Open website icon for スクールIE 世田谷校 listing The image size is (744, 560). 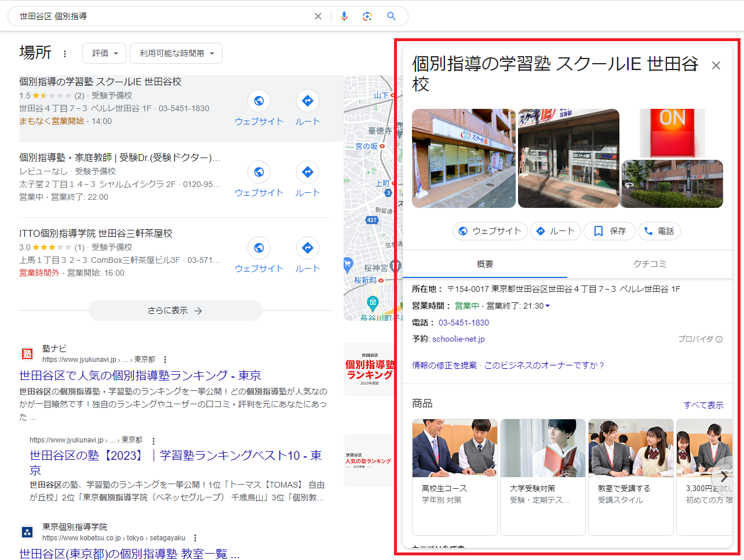click(259, 101)
